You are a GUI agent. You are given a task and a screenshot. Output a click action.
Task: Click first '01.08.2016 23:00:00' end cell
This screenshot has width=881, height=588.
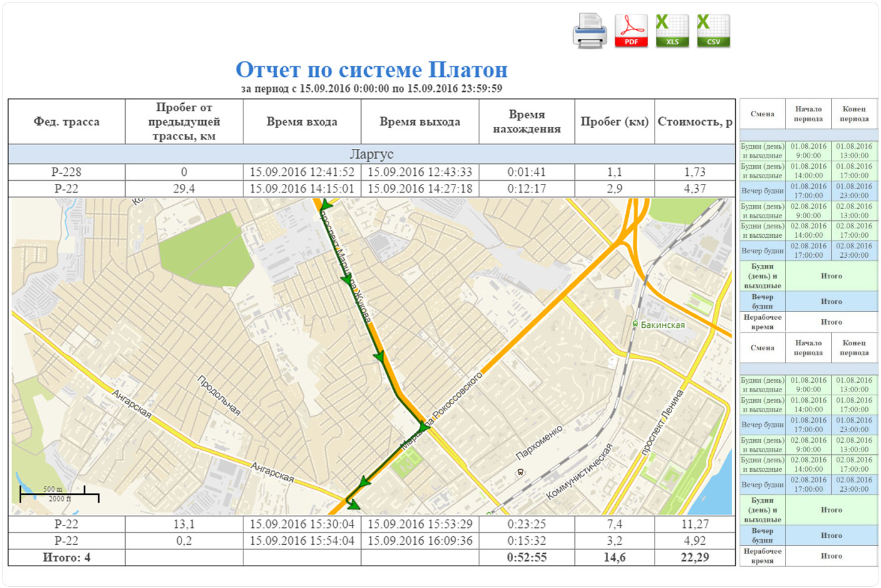point(854,191)
